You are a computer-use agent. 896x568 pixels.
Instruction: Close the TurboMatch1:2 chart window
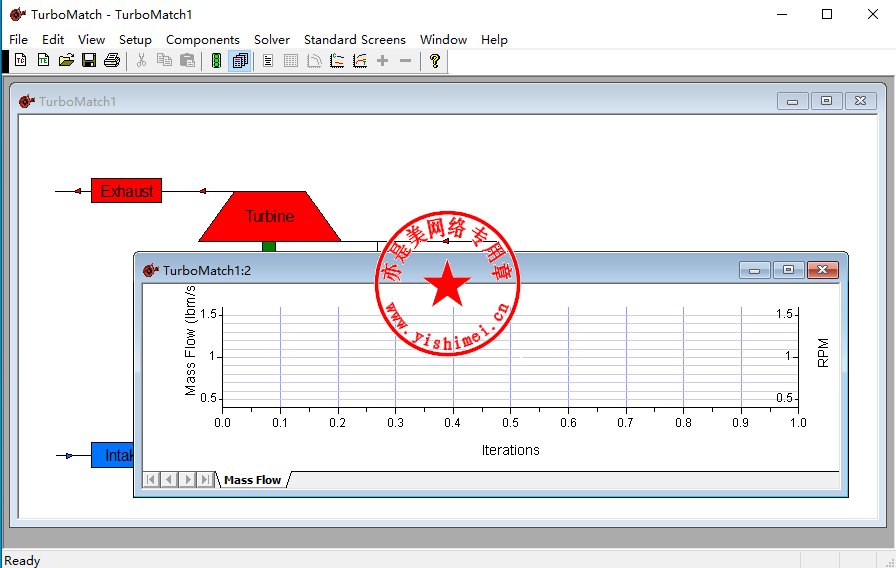823,270
